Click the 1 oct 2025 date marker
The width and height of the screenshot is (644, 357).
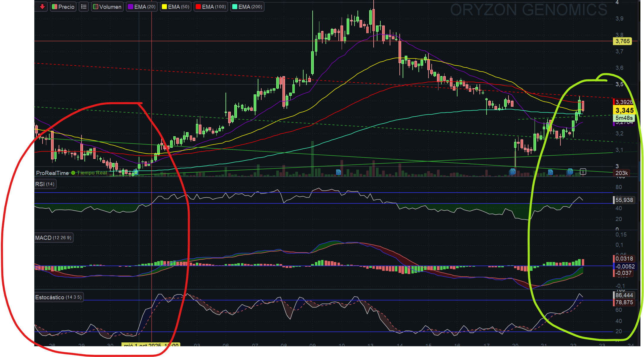[x=151, y=345]
